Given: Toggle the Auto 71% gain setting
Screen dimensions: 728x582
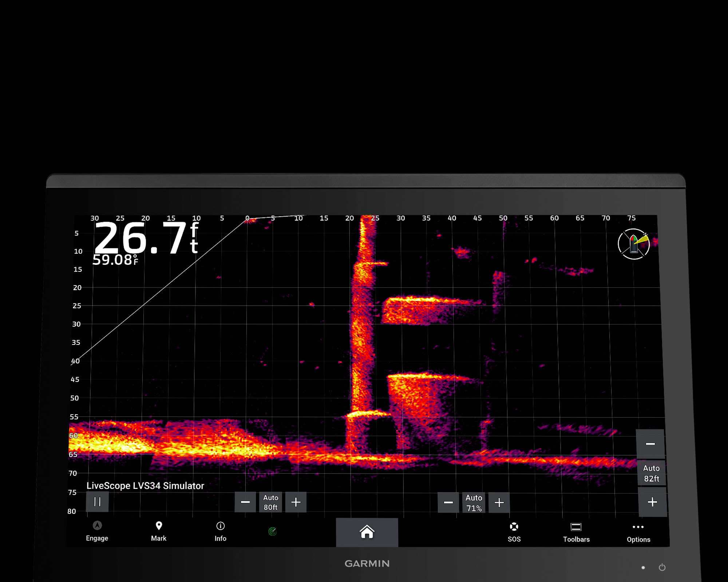Looking at the screenshot, I should click(474, 503).
